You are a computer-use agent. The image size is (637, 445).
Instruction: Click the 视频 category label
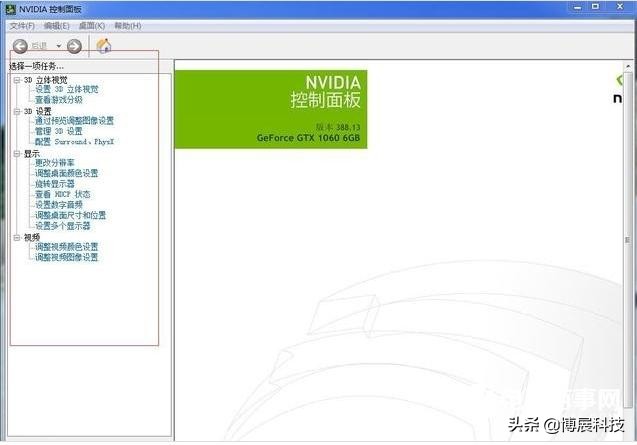point(32,237)
